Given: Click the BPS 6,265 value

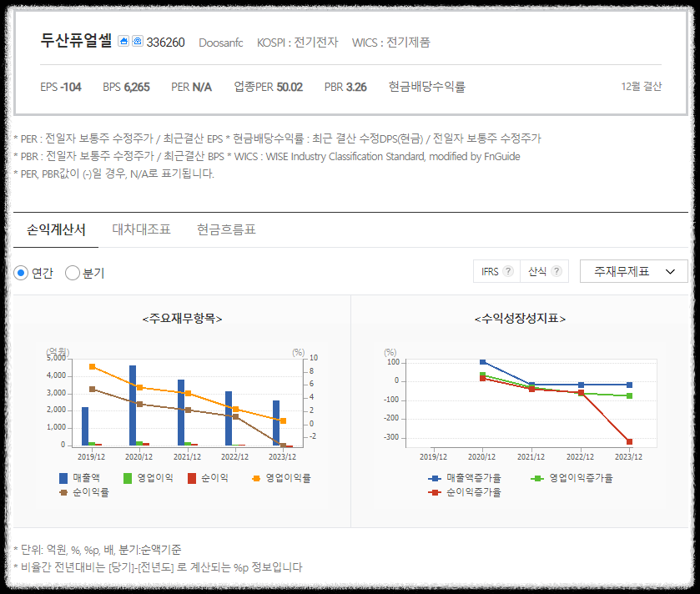Looking at the screenshot, I should tap(126, 87).
